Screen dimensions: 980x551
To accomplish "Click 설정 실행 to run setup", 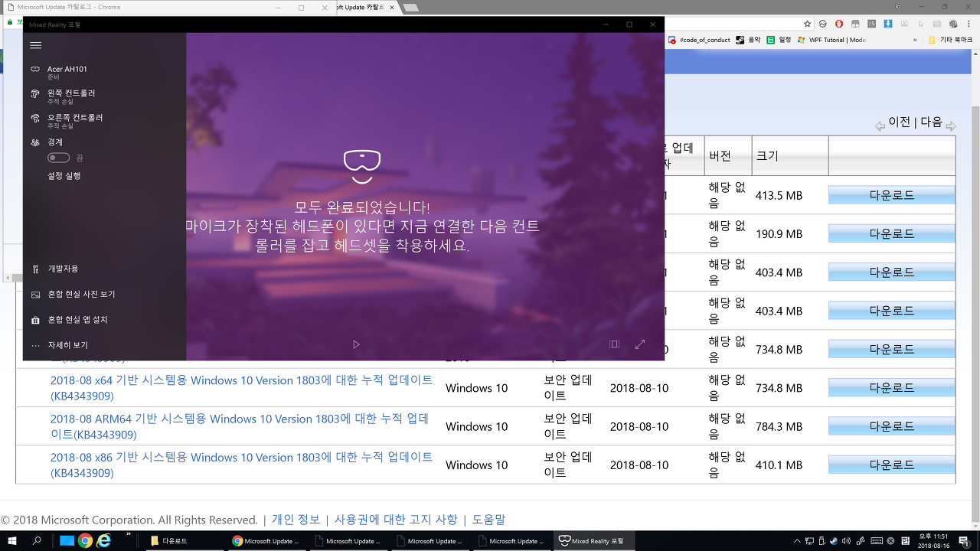I will (64, 176).
